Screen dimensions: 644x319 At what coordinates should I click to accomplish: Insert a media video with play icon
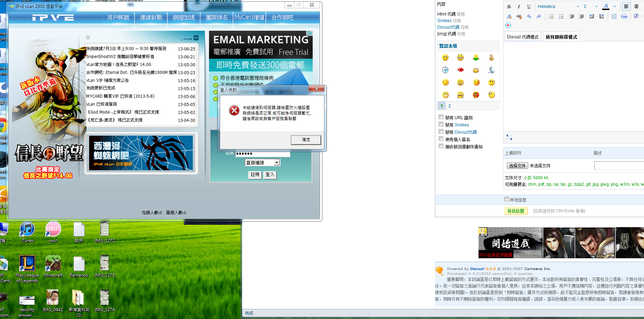click(508, 25)
